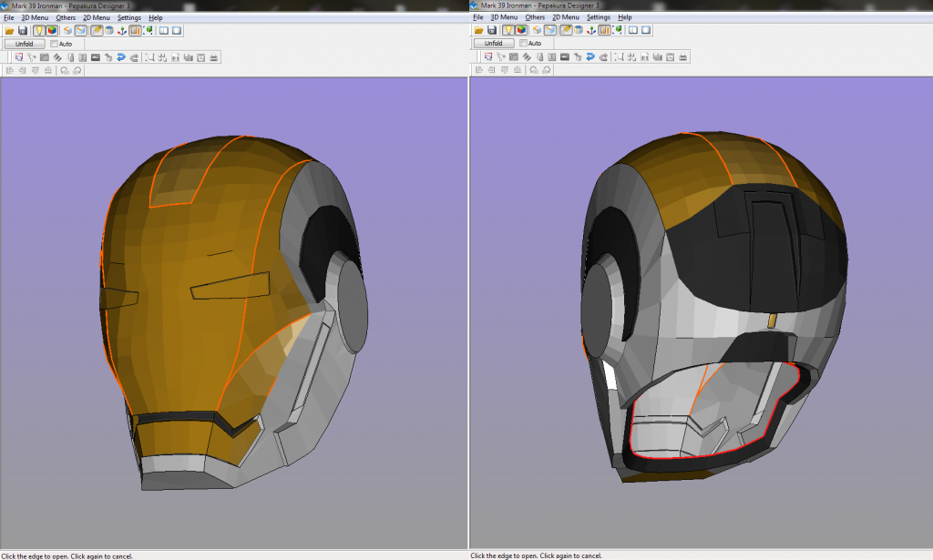Click the blue undo arrow in right window
The width and height of the screenshot is (933, 560).
[x=590, y=57]
